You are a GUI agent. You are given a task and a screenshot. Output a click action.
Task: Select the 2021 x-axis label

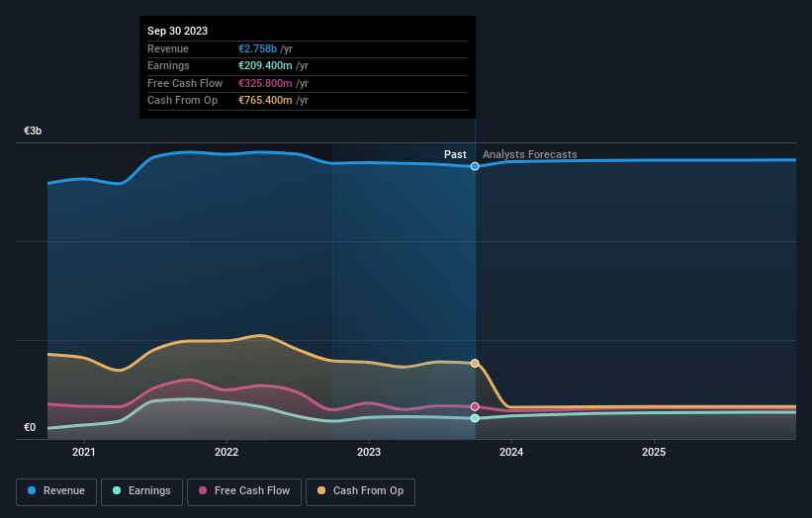[x=84, y=452]
